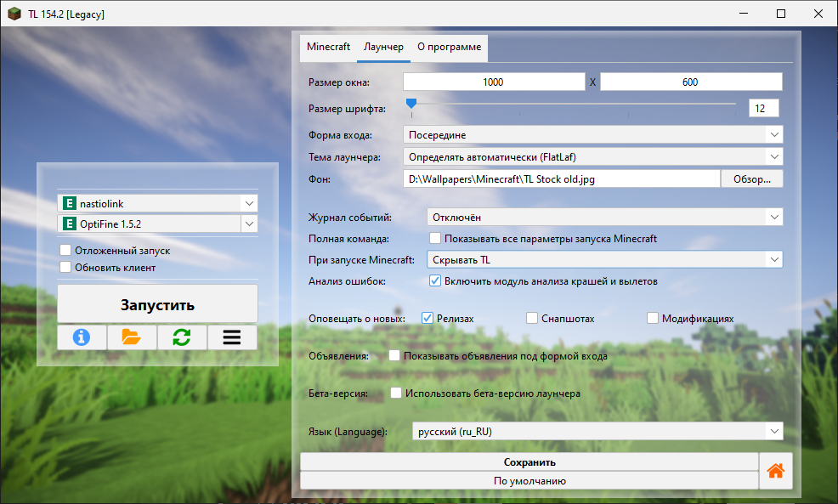
Task: Select the Лаунчер tab
Action: pyautogui.click(x=383, y=47)
